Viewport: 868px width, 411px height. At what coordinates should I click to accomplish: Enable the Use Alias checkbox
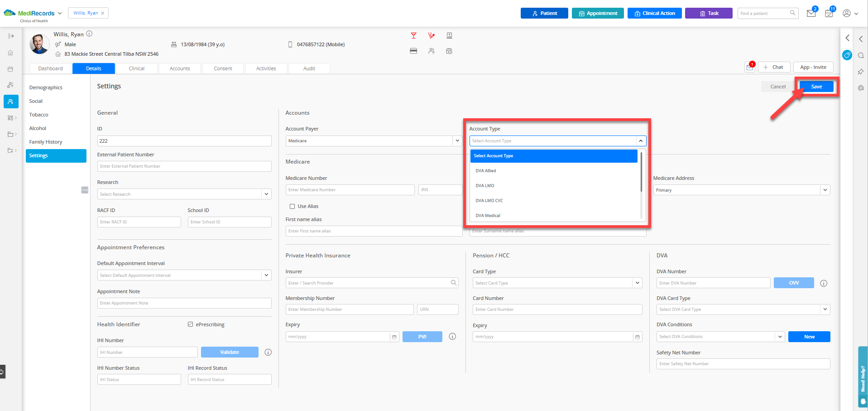click(293, 206)
